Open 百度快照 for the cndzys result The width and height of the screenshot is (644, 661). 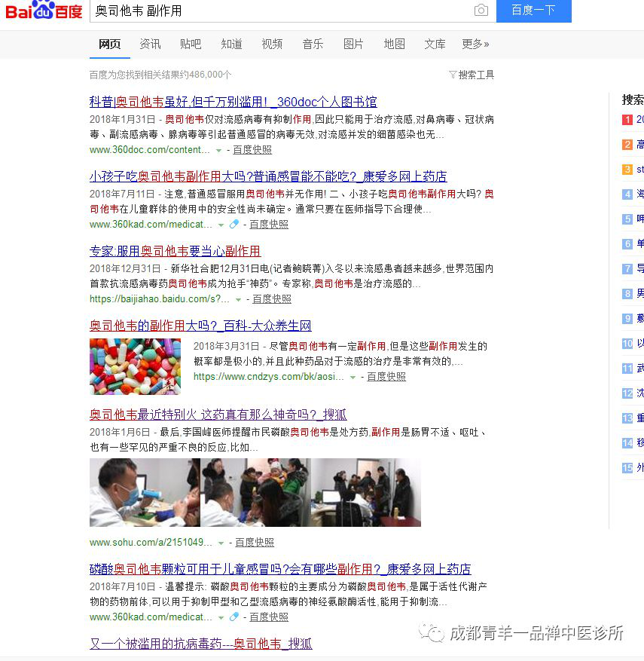pos(386,376)
